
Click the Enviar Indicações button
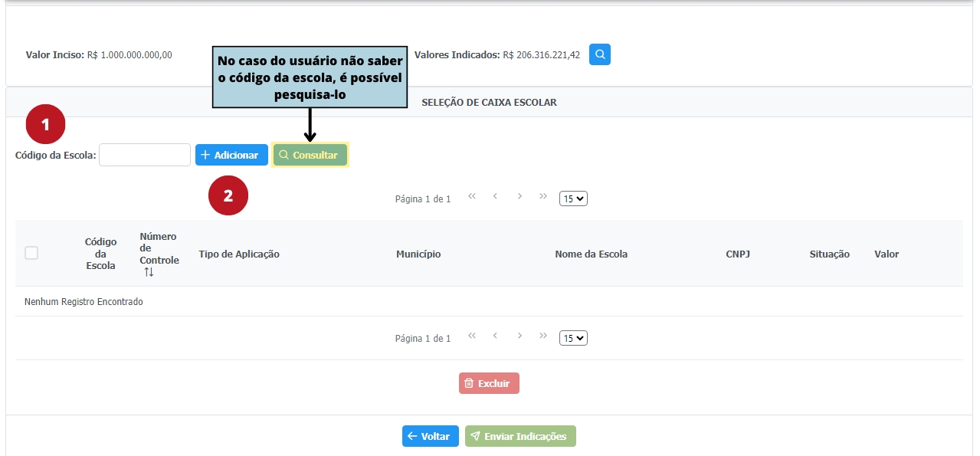pyautogui.click(x=520, y=436)
